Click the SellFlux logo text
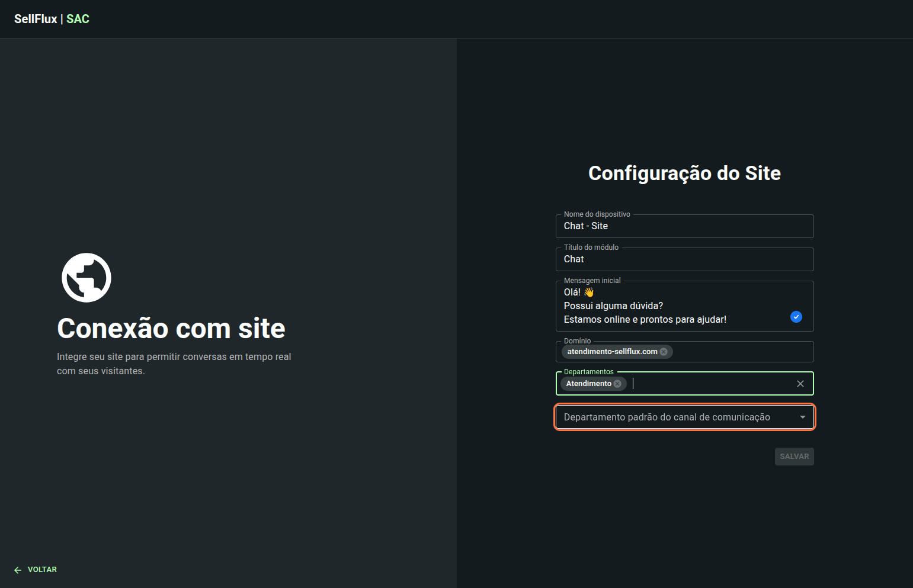Screen dimensions: 913x588 click(36, 19)
